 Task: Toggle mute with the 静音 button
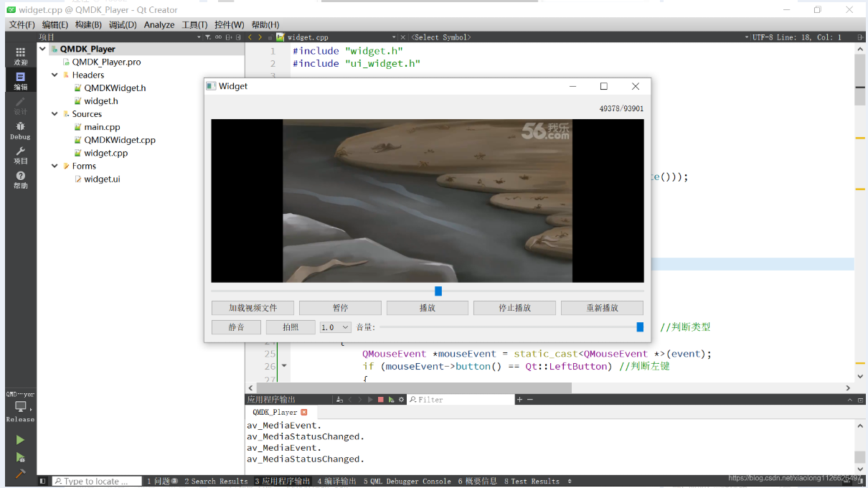click(x=236, y=327)
